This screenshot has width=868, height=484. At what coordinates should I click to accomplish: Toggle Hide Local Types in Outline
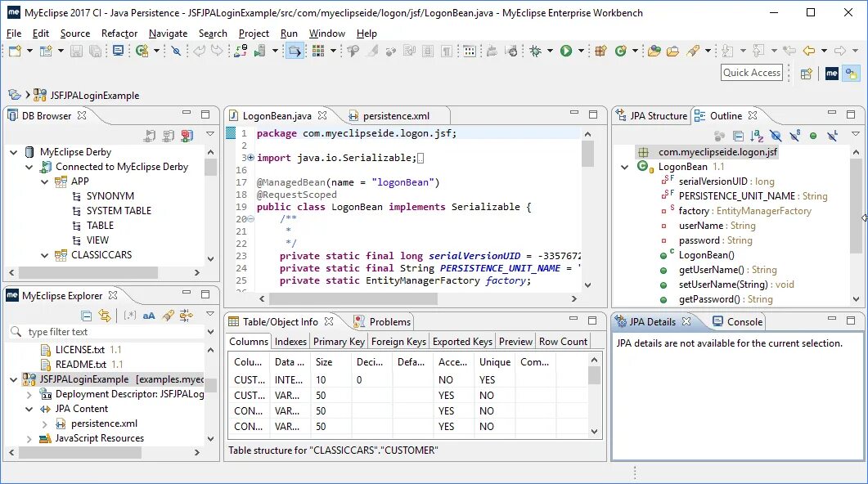832,136
